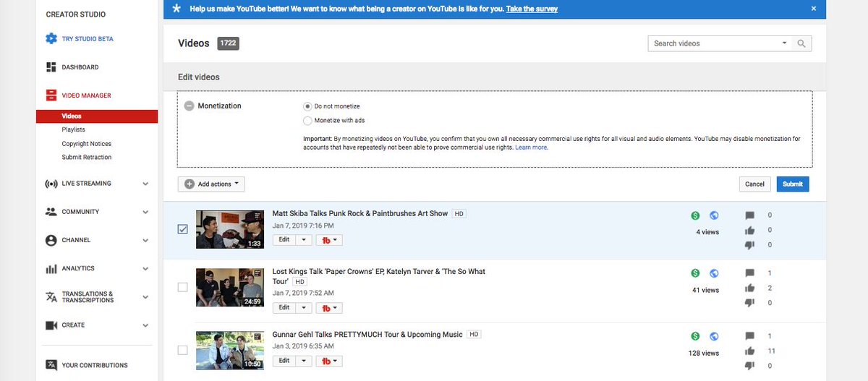
Task: Open red tb dropdown for Lost Kings video
Action: [x=329, y=307]
